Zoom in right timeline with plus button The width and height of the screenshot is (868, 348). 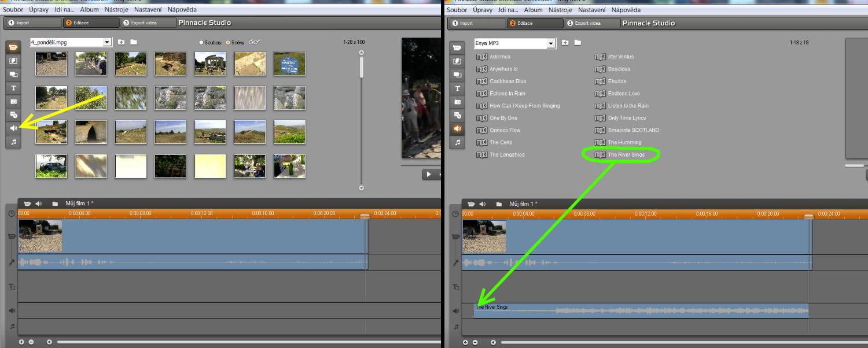[x=465, y=343]
